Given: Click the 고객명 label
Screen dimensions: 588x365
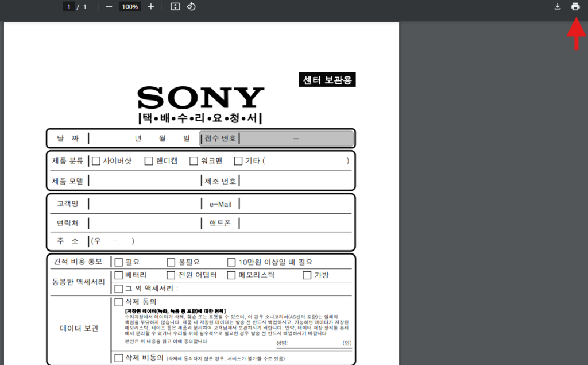Looking at the screenshot, I should pyautogui.click(x=68, y=203).
